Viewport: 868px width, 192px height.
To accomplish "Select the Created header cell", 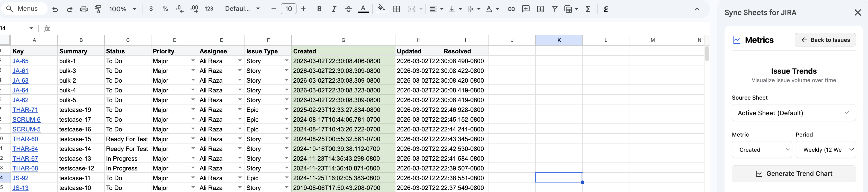I will pos(343,51).
